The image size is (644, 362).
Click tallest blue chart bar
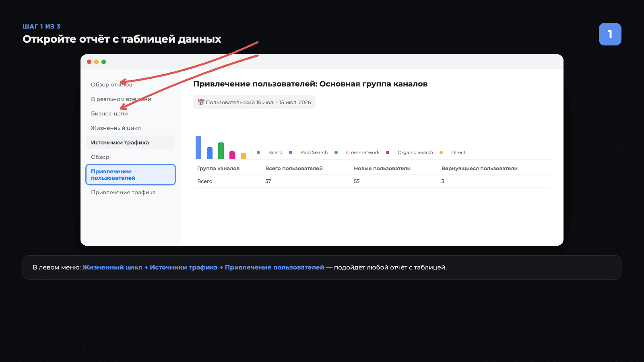pyautogui.click(x=198, y=148)
